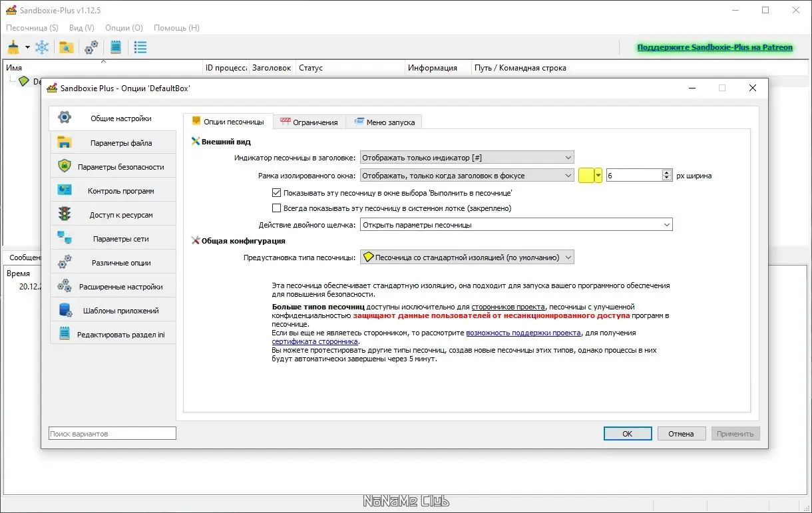
Task: Close the Options 'DefaultBox' dialog
Action: [752, 88]
